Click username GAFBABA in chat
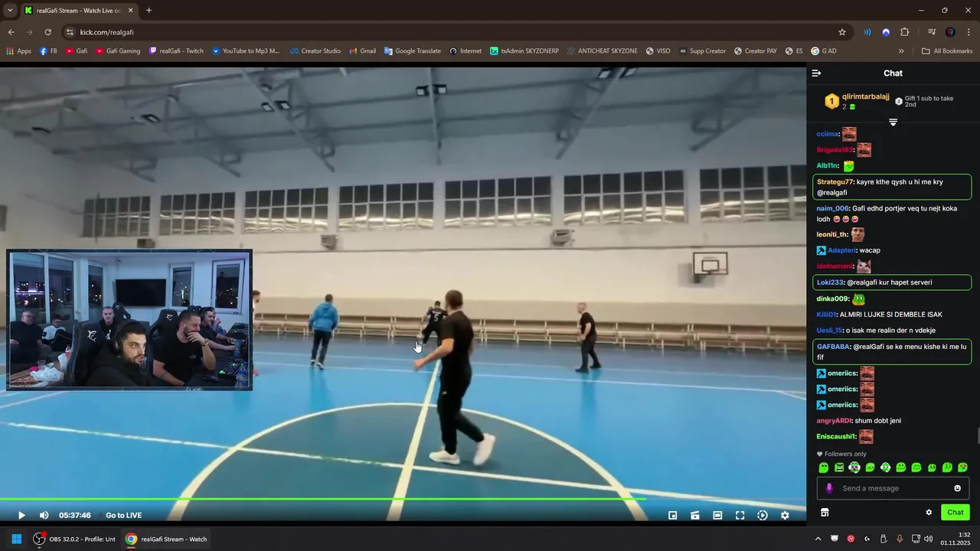 [834, 347]
